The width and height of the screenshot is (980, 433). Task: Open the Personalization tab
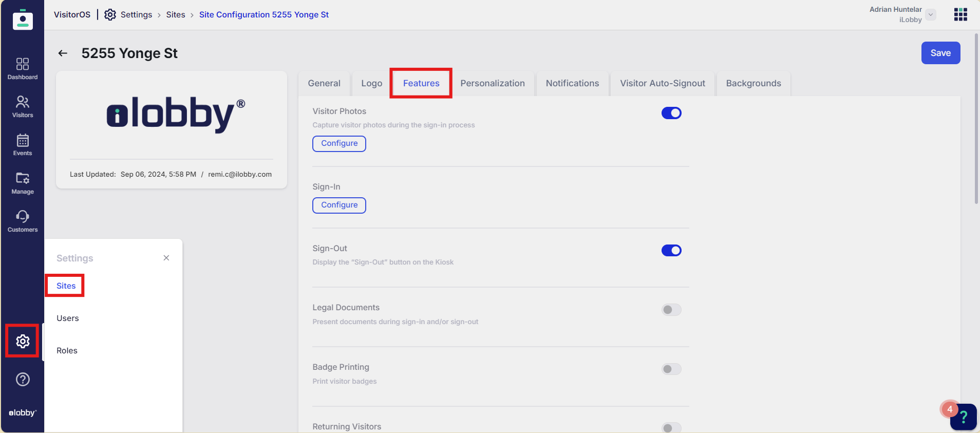[493, 84]
